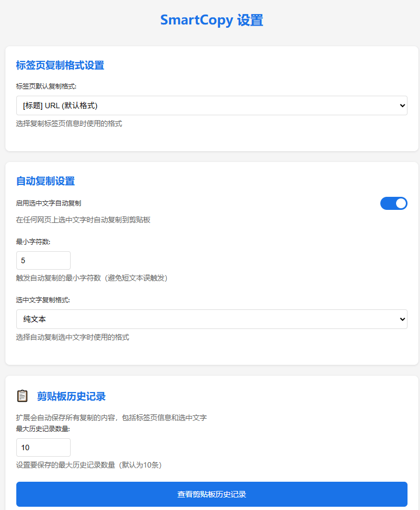This screenshot has height=510, width=420.
Task: Click the 标签页默认复制格式 field label
Action: [47, 86]
